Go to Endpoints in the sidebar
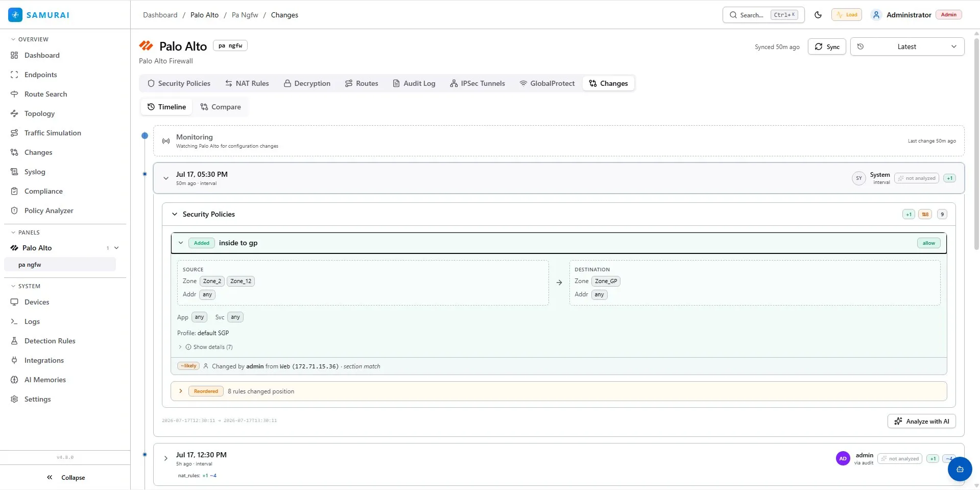 pyautogui.click(x=40, y=75)
